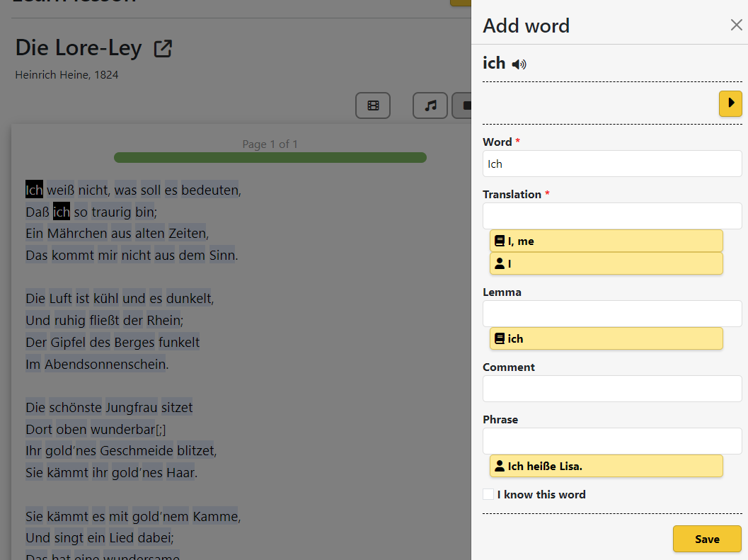748x560 pixels.
Task: Pick phrase suggestion 'Ich heiße Lisa.'
Action: pyautogui.click(x=606, y=466)
